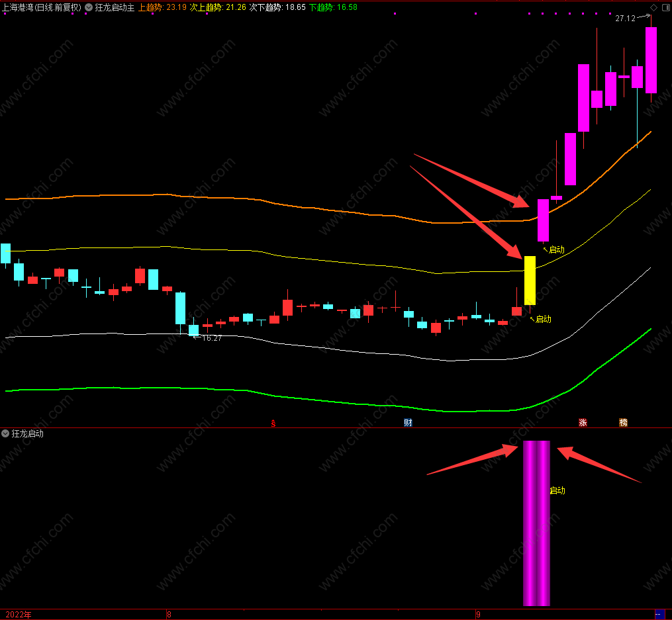Click the 27.12 high price label
This screenshot has width=672, height=620.
625,18
